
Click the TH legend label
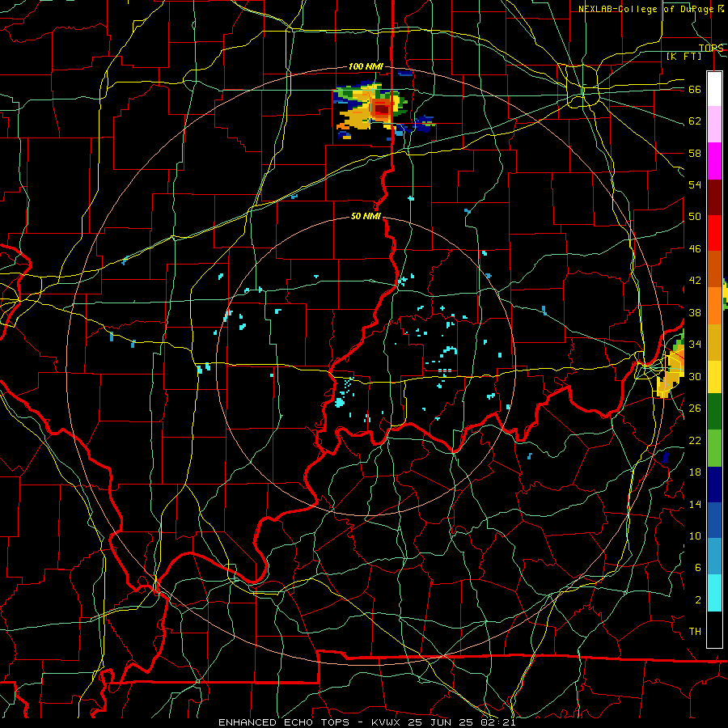point(695,632)
